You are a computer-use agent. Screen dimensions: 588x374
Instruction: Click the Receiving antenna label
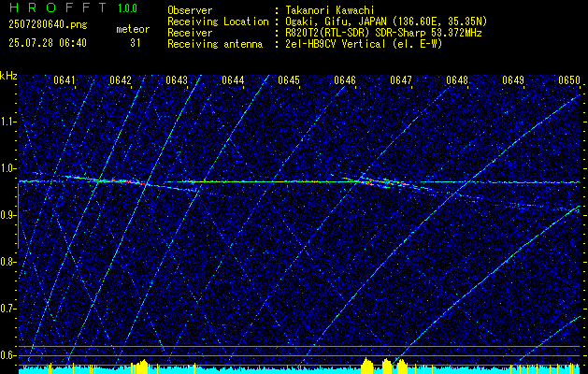coord(215,44)
